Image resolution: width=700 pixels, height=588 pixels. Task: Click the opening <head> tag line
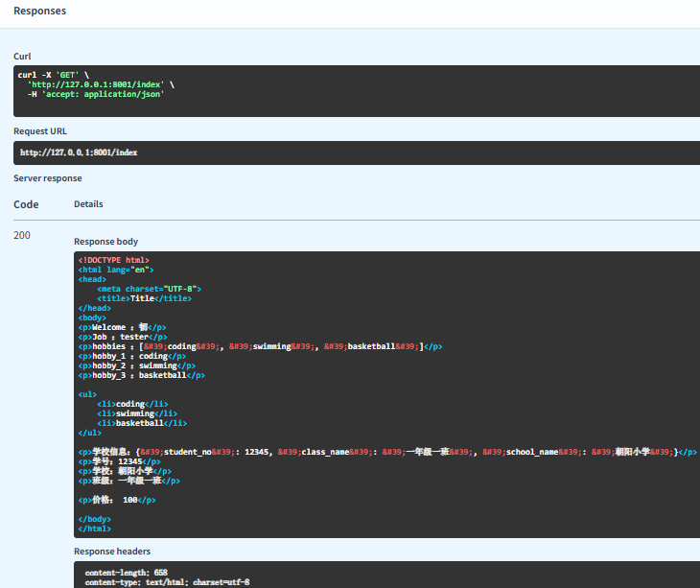(92, 279)
